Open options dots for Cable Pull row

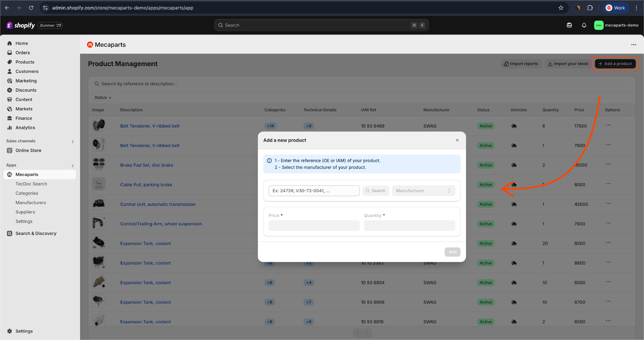coord(608,184)
